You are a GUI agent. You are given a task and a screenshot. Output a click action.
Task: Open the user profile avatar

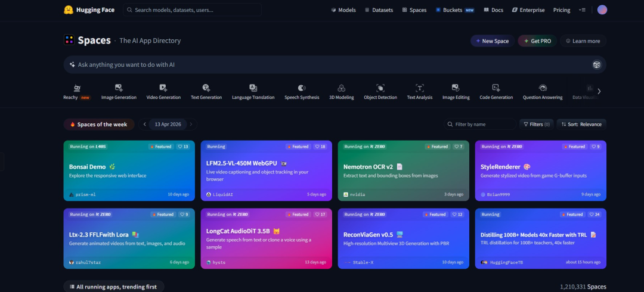pyautogui.click(x=602, y=10)
